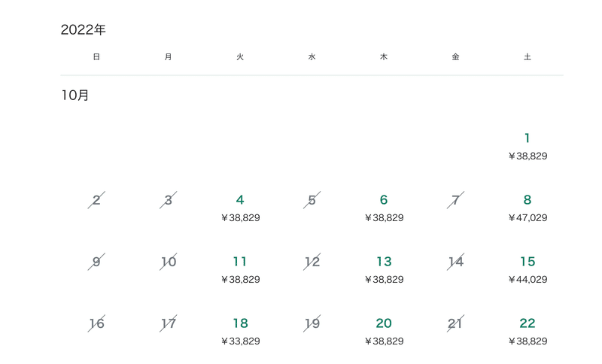602x364 pixels.
Task: Select October 20 date
Action: click(x=384, y=332)
